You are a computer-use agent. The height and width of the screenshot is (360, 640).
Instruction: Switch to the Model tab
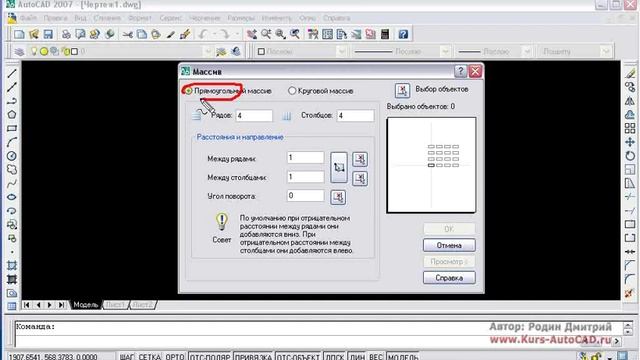tap(86, 305)
